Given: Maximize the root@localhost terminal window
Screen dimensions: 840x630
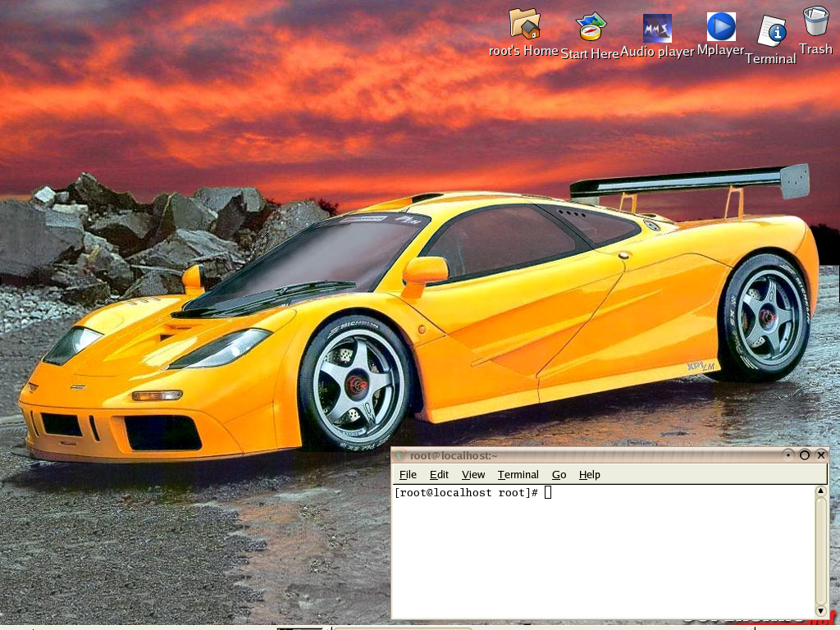Looking at the screenshot, I should [804, 454].
